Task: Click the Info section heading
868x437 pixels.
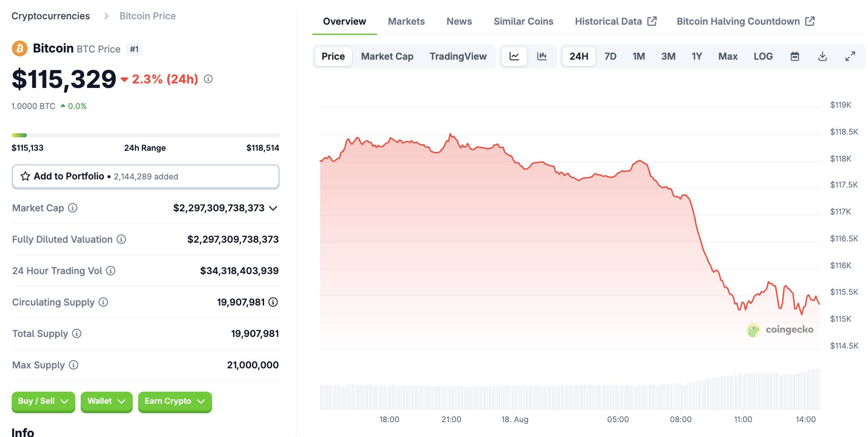Action: pyautogui.click(x=23, y=432)
